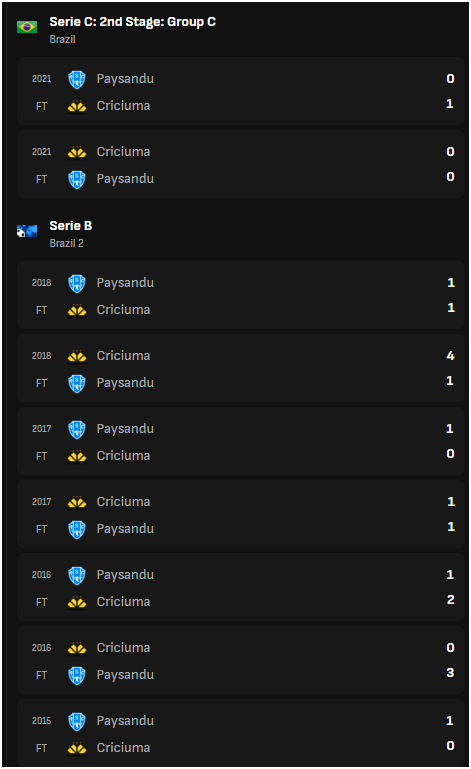Select Brazil label under Serie C heading
The width and height of the screenshot is (471, 769).
coord(62,39)
